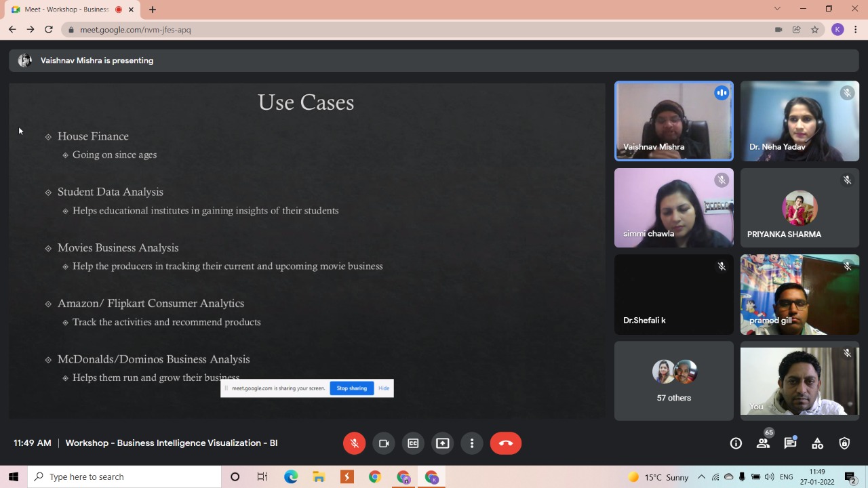
Task: Open a new browser tab
Action: [153, 9]
